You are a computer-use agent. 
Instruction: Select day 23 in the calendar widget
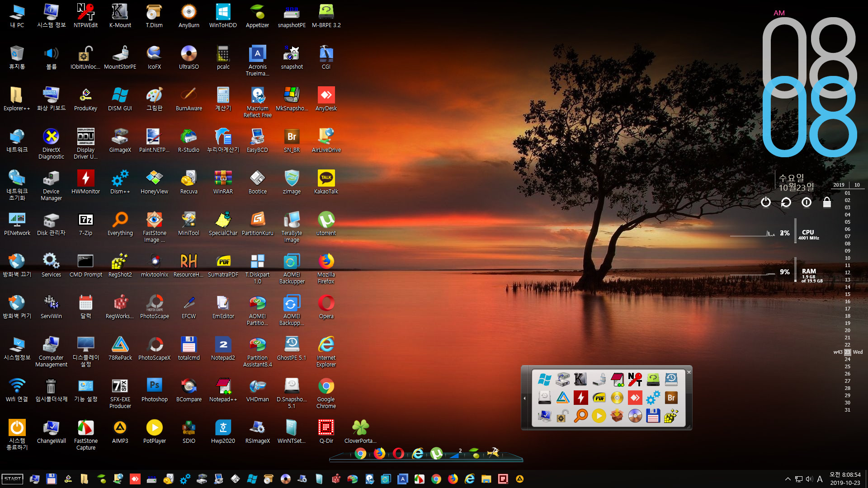[x=847, y=352]
